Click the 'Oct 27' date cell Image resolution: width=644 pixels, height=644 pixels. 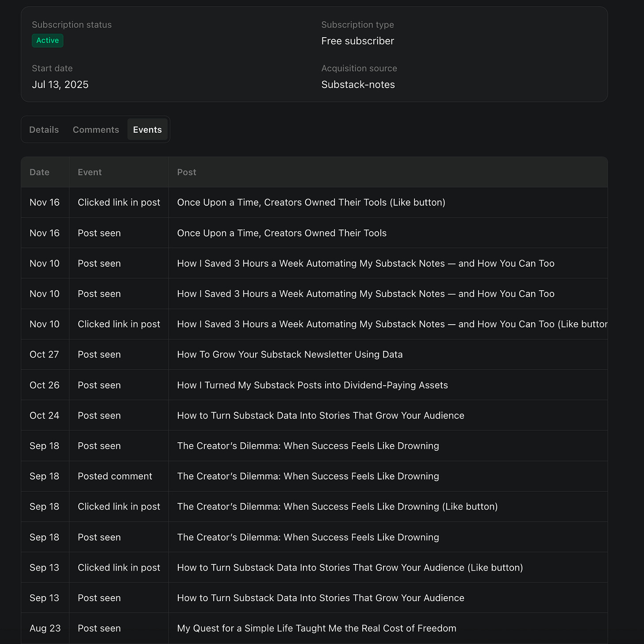44,354
